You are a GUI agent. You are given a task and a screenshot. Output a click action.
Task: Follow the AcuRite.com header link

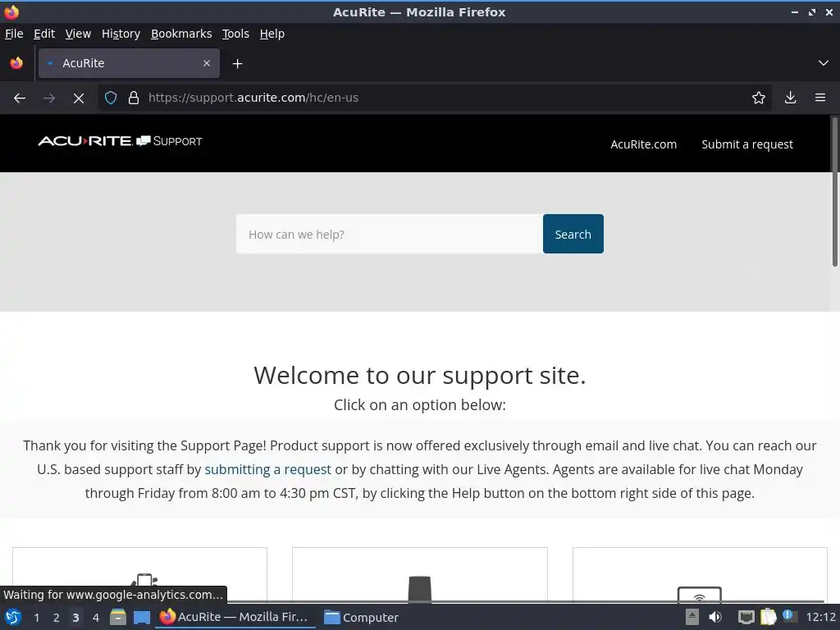[643, 144]
